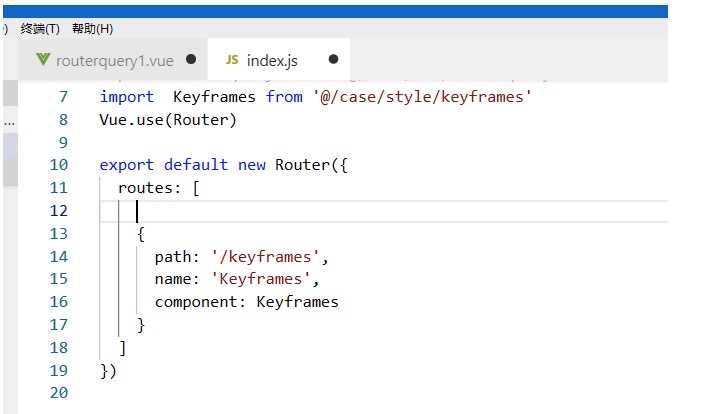Select the index.js tab
This screenshot has width=716, height=414.
pos(274,60)
